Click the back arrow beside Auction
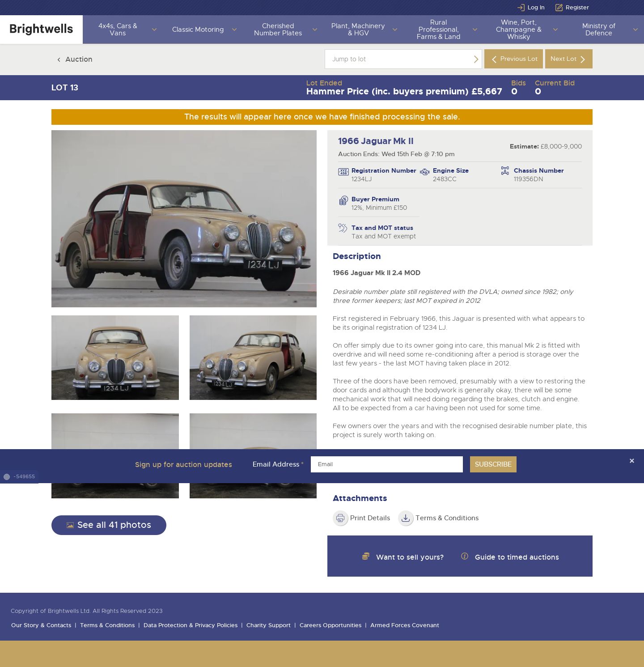 click(59, 59)
